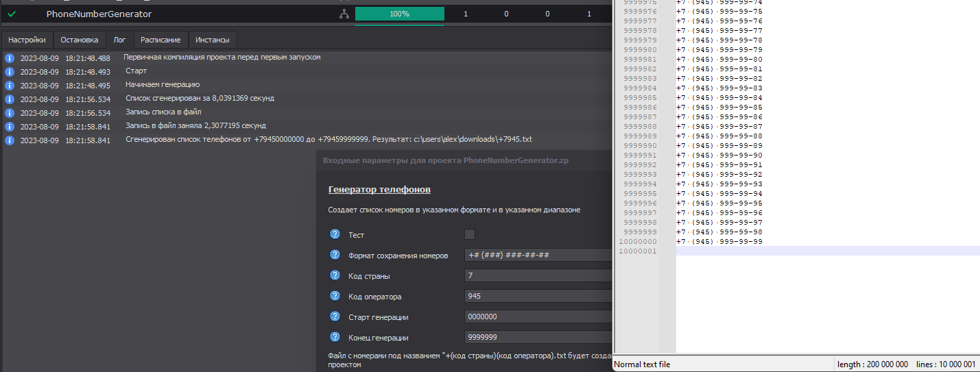Click the green checkmark beside PhoneNumberGenerator
The image size is (980, 372).
(x=12, y=14)
